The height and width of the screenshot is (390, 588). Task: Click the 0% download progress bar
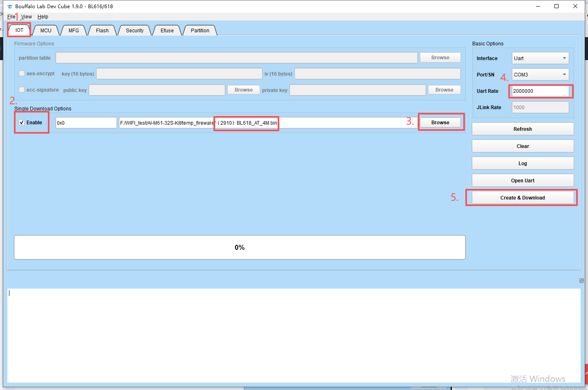coord(240,247)
